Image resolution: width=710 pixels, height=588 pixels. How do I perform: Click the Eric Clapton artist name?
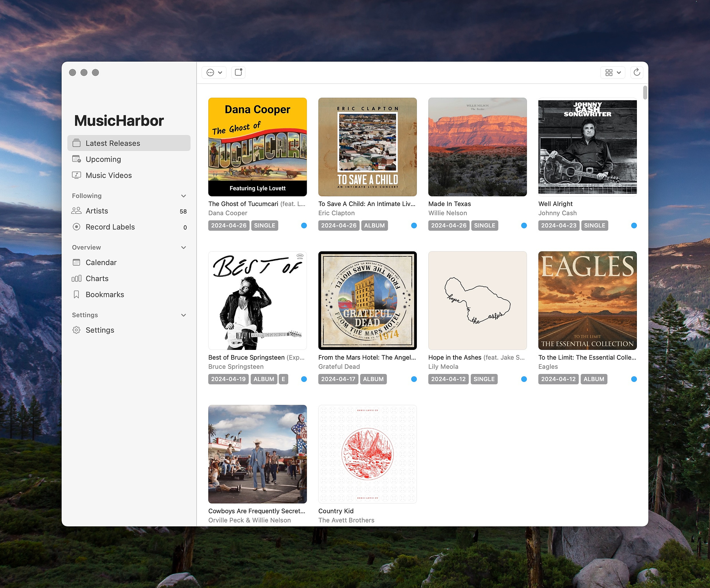click(336, 213)
